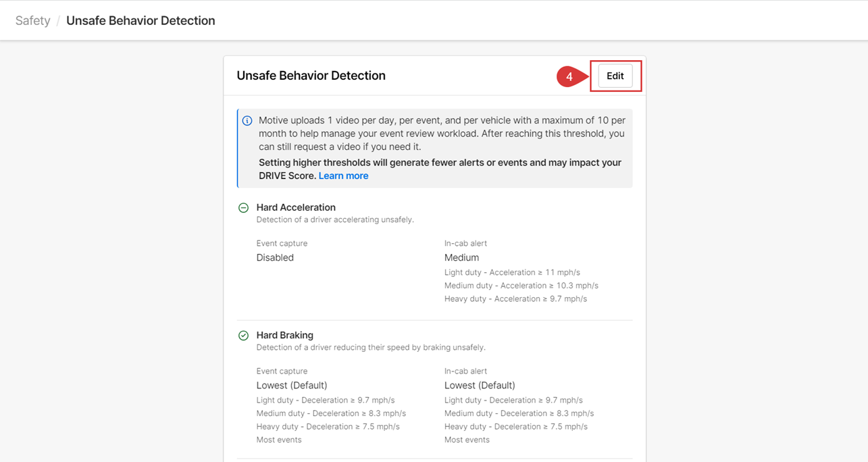Click the enabled circle icon next to Hard Braking
The width and height of the screenshot is (868, 462).
click(243, 335)
